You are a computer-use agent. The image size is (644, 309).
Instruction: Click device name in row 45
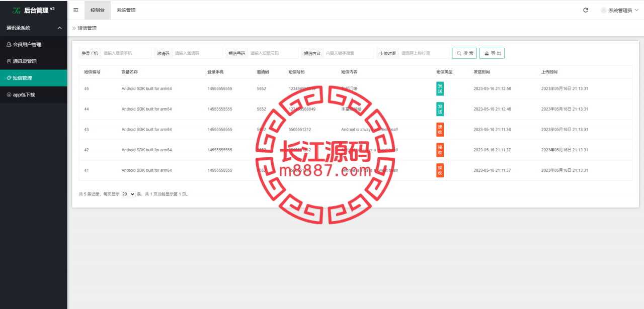point(146,88)
